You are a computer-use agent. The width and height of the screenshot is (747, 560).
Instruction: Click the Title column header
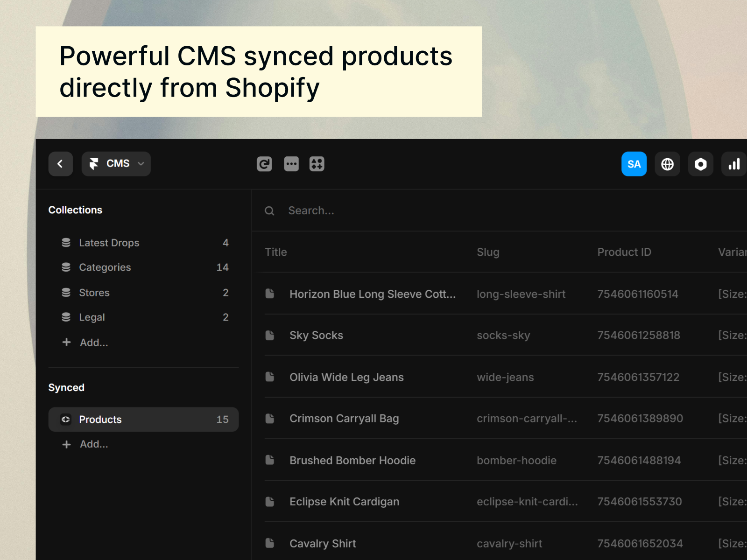click(276, 252)
